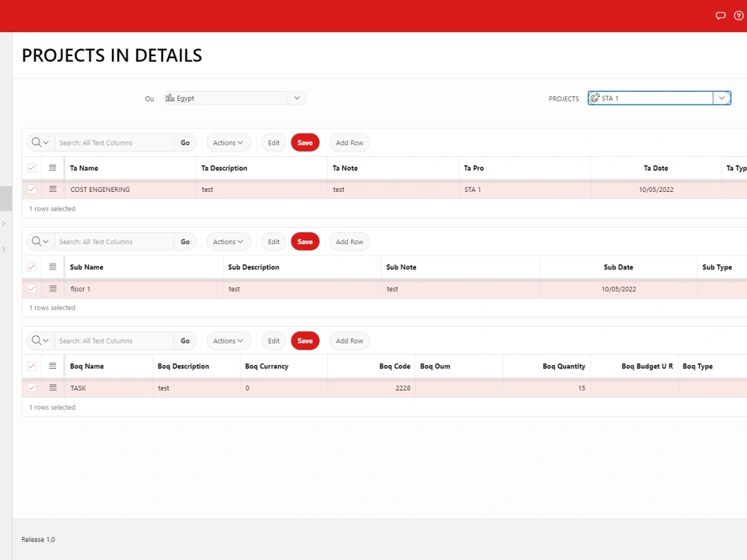The width and height of the screenshot is (747, 560).
Task: Click search magnifier in Boq grid toolbar
Action: (x=40, y=340)
